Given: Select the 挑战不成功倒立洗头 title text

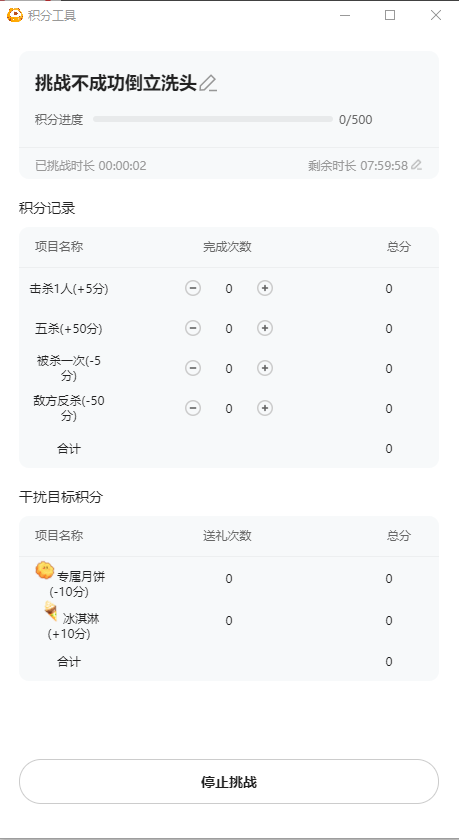Looking at the screenshot, I should pyautogui.click(x=116, y=84).
